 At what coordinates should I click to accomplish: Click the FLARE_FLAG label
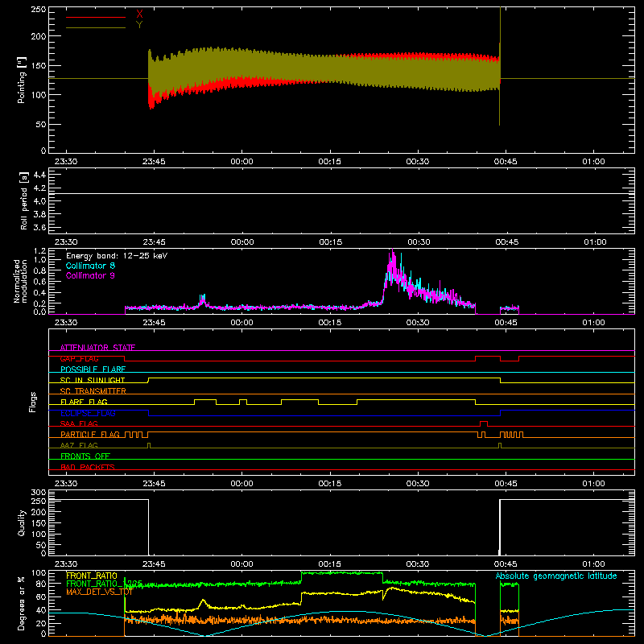point(84,402)
